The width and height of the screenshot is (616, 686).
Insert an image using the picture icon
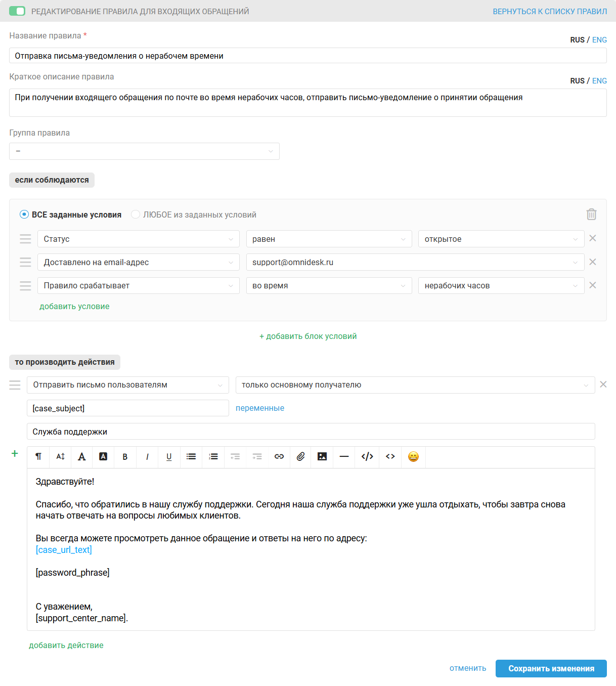322,457
